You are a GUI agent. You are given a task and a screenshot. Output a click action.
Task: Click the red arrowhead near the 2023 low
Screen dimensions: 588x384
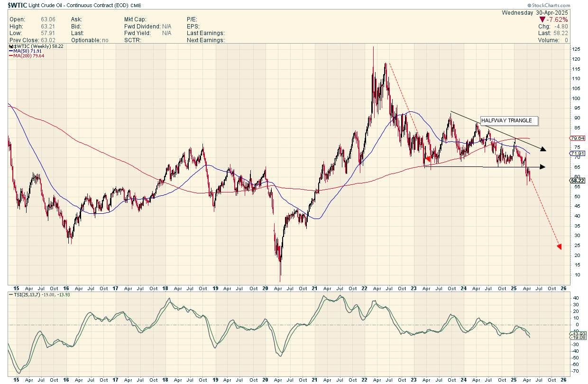pos(427,159)
